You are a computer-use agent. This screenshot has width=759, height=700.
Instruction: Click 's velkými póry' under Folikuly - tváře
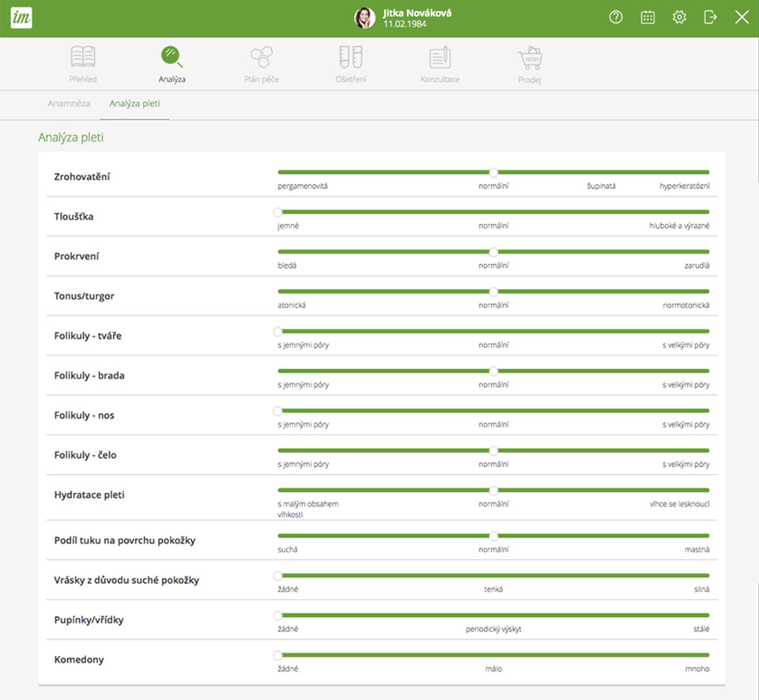(686, 345)
